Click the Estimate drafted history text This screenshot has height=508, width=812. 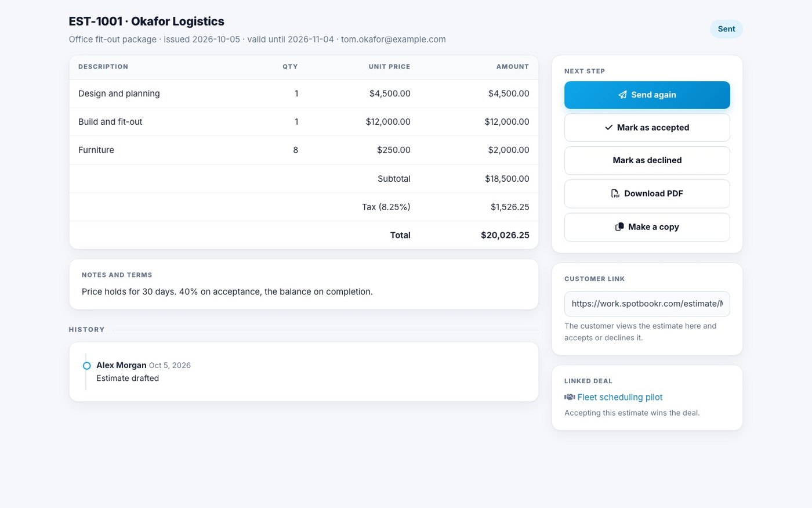coord(128,378)
